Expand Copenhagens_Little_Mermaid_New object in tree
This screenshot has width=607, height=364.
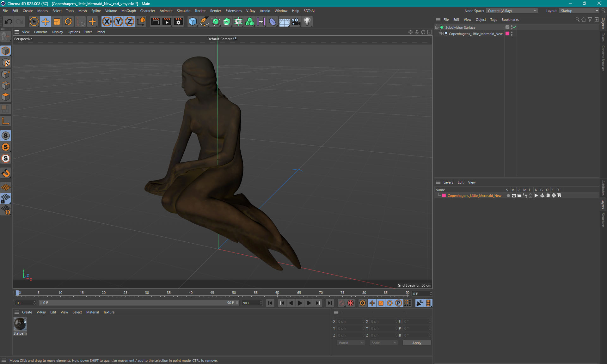tap(440, 33)
